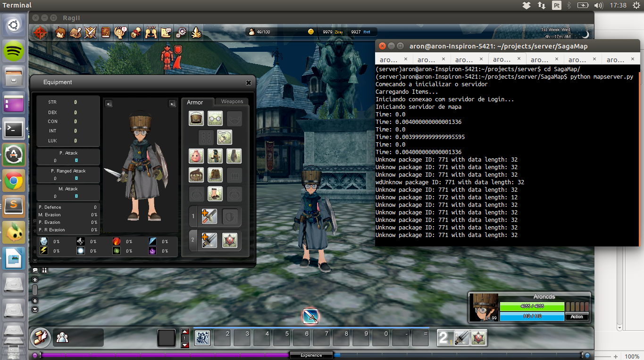Click the cheering figure emote icon
The height and width of the screenshot is (360, 644).
[120, 33]
